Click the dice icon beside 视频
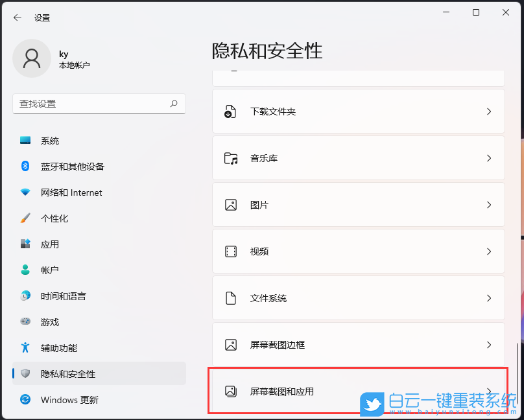 click(x=230, y=251)
